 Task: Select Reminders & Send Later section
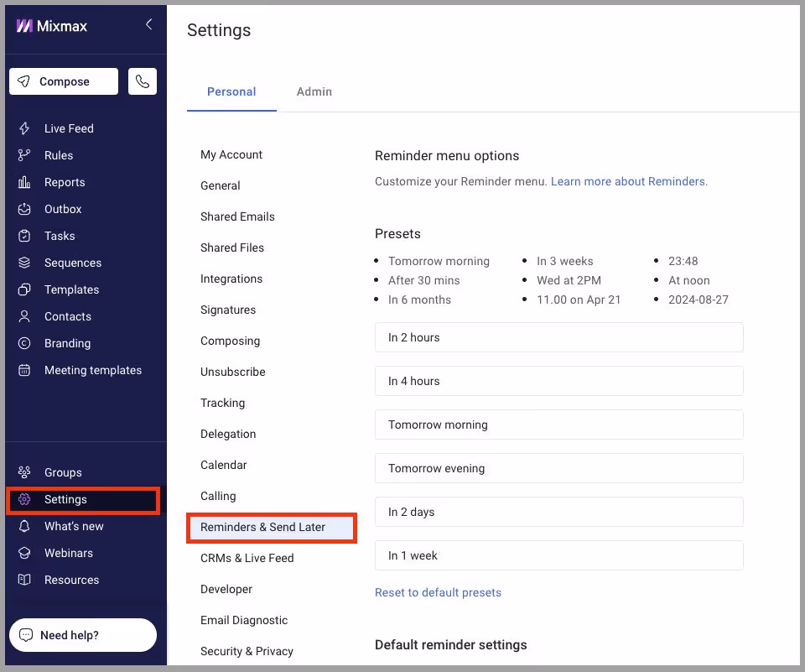coord(272,527)
